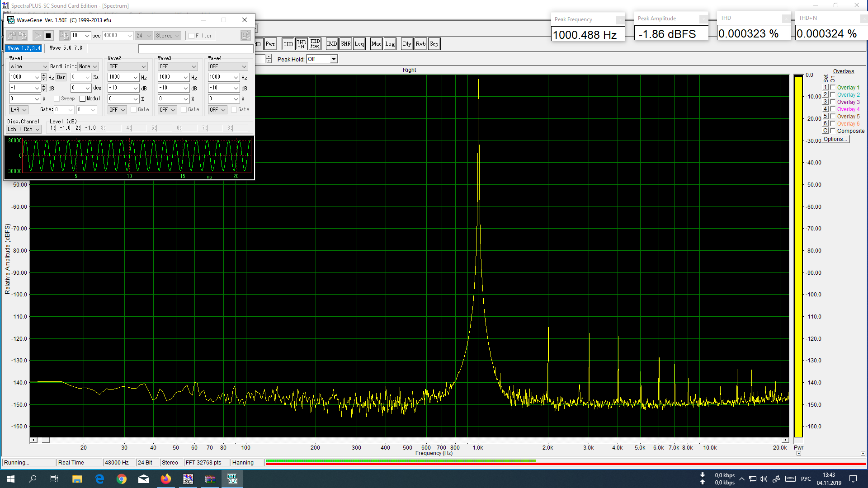The width and height of the screenshot is (868, 488).
Task: Open the BandLimit dropdown
Action: click(x=88, y=66)
